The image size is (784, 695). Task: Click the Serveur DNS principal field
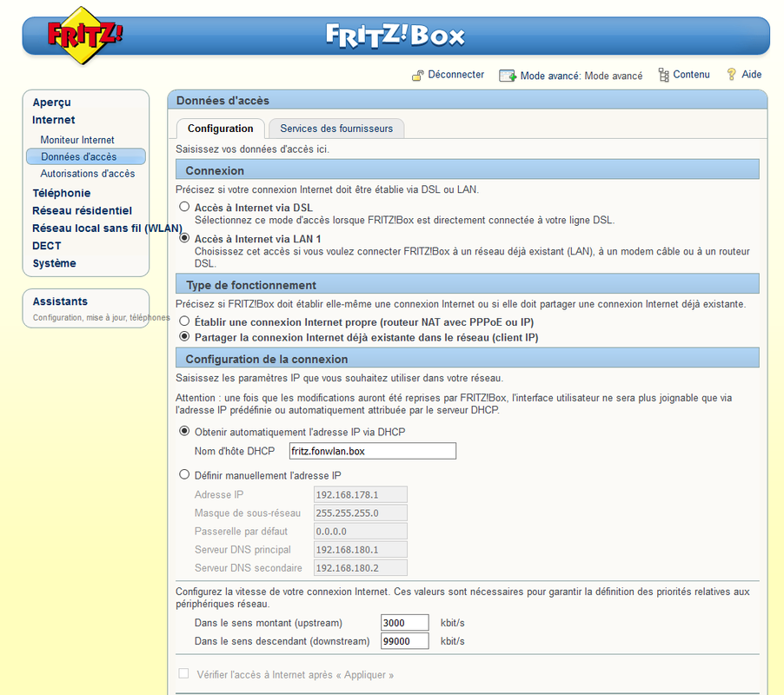click(x=361, y=550)
